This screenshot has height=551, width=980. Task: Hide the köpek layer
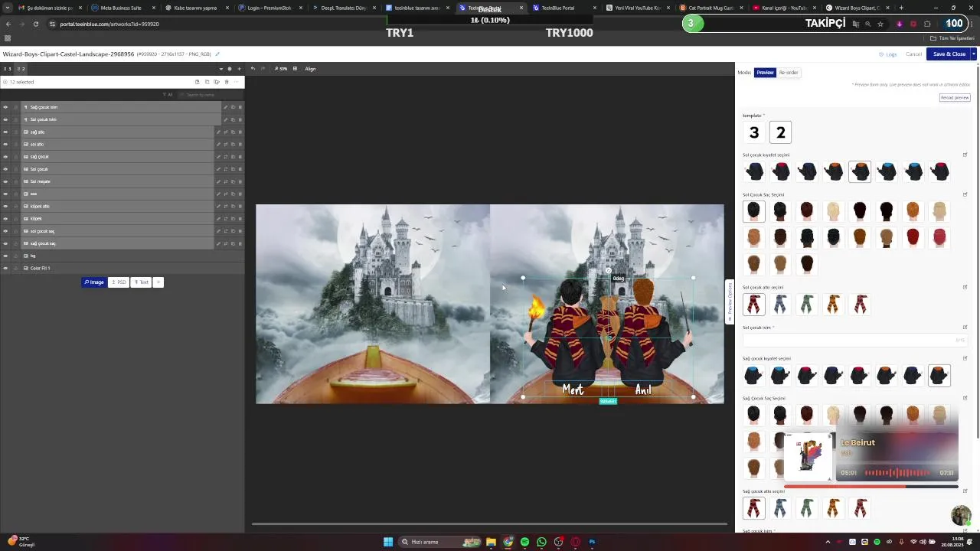(5, 219)
